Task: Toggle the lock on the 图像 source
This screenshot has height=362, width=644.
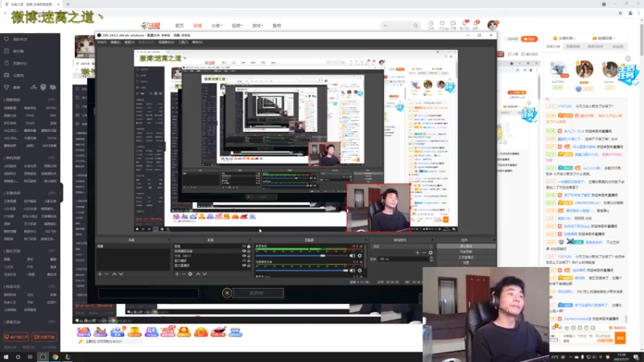Action: tap(249, 246)
